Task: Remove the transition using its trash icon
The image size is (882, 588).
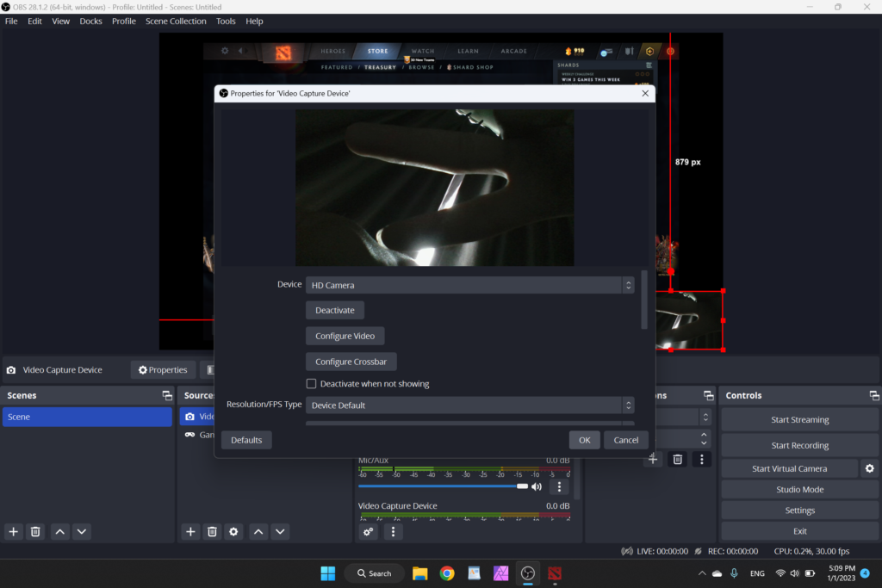Action: click(678, 459)
